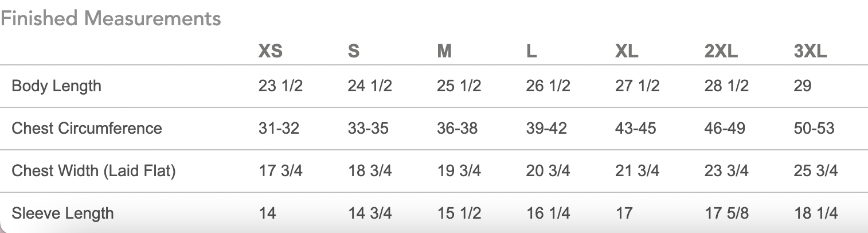Click the XS body length value 23 1/2
This screenshot has height=233, width=868.
pyautogui.click(x=280, y=86)
